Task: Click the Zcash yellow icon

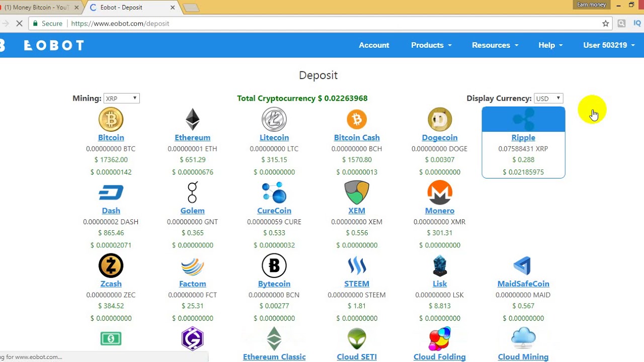Action: pyautogui.click(x=111, y=265)
